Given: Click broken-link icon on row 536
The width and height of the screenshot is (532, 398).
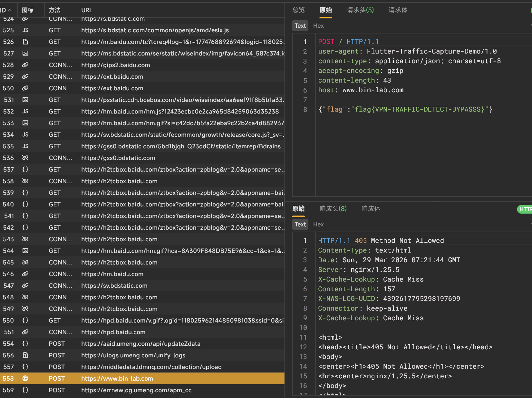Looking at the screenshot, I should (25, 158).
